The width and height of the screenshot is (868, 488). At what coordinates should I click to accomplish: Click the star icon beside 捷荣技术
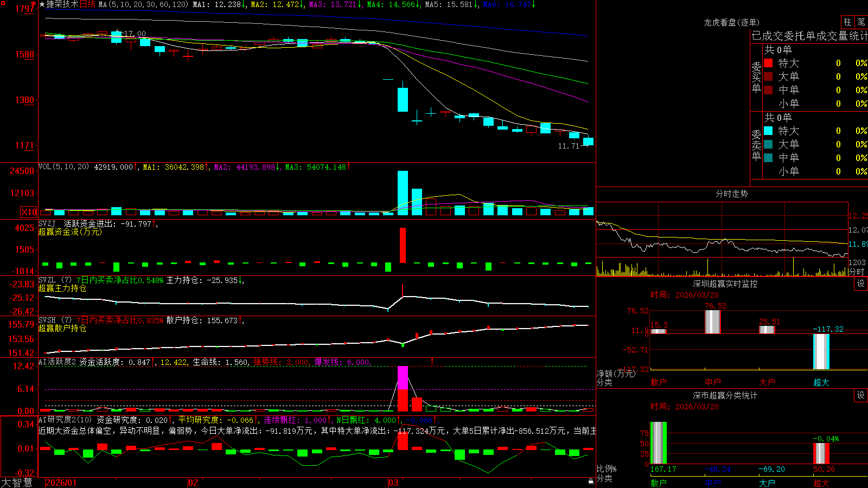tap(42, 4)
